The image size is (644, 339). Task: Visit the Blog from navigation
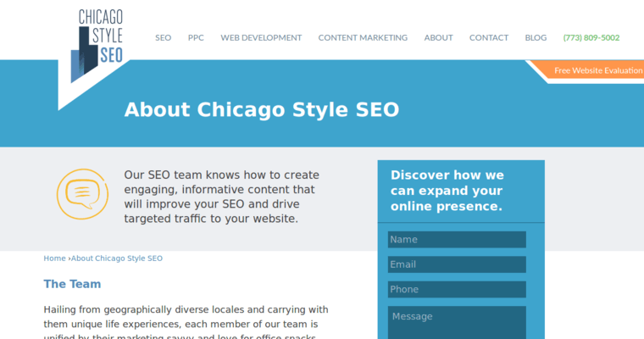[x=536, y=38]
